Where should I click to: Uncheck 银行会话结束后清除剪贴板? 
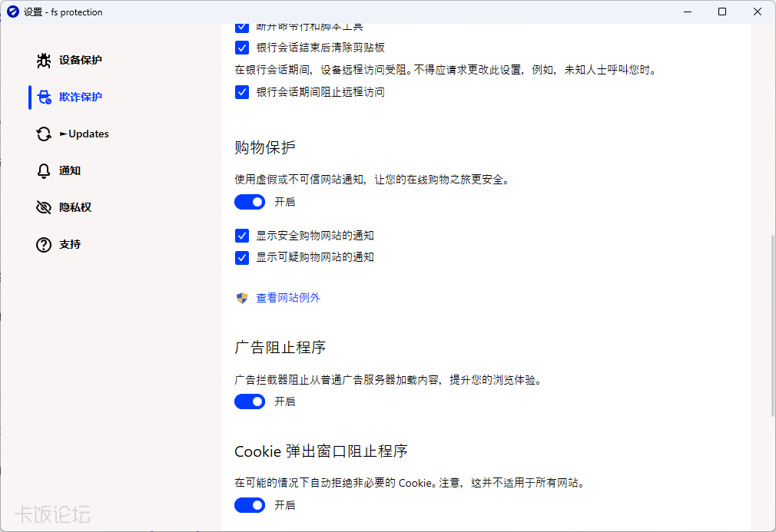[242, 48]
